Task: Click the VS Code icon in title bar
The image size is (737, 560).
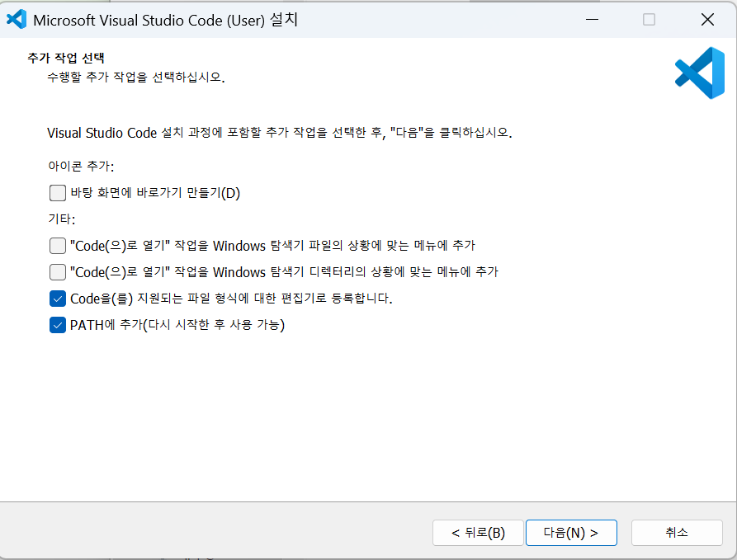Action: [x=17, y=20]
